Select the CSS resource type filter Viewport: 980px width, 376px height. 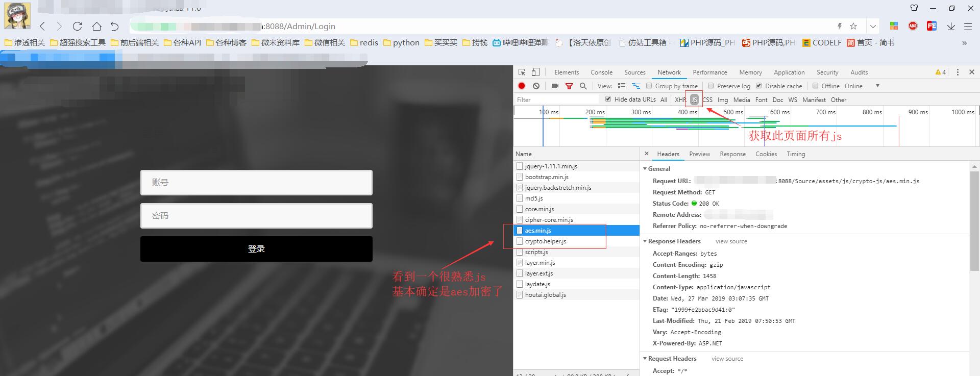tap(707, 99)
